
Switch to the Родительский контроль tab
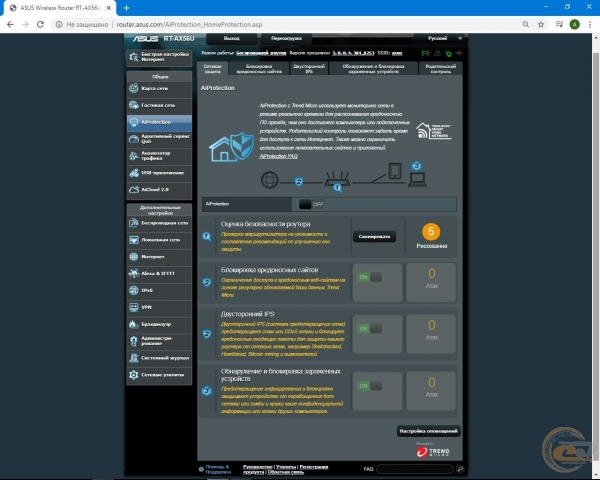pos(440,69)
